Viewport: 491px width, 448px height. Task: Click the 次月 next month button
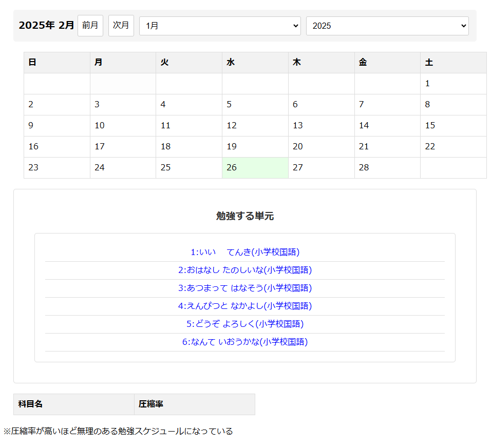pos(121,26)
